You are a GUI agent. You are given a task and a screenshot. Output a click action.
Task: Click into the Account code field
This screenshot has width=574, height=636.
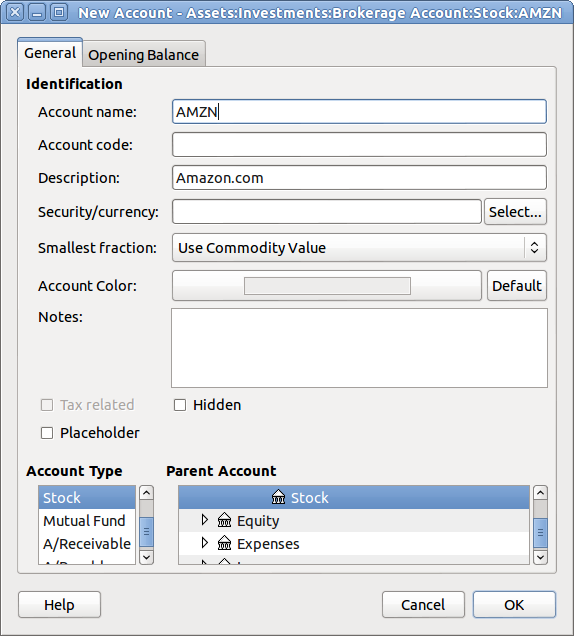pos(359,145)
